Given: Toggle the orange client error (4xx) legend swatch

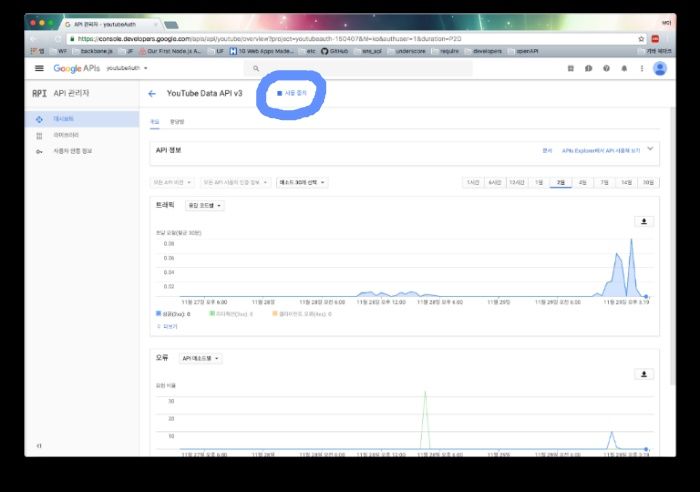Looking at the screenshot, I should [x=275, y=313].
